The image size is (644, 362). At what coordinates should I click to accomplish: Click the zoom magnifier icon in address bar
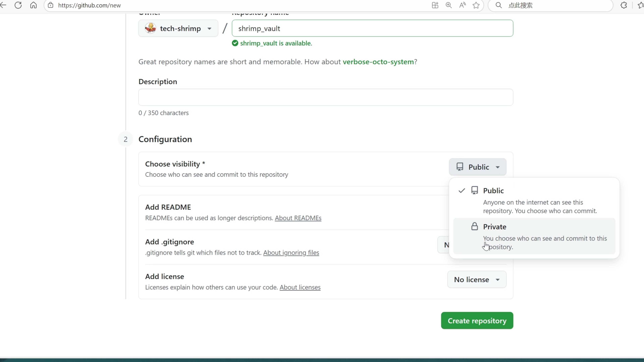coord(448,5)
